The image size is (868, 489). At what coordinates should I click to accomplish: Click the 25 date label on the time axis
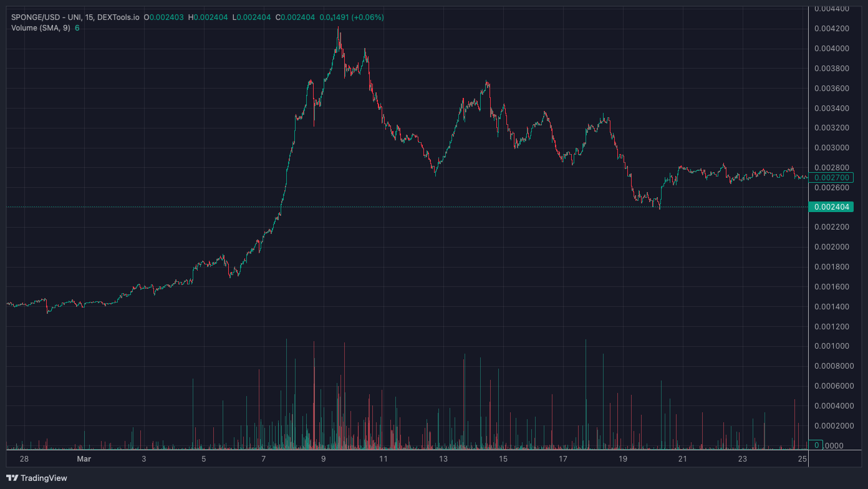(x=803, y=458)
